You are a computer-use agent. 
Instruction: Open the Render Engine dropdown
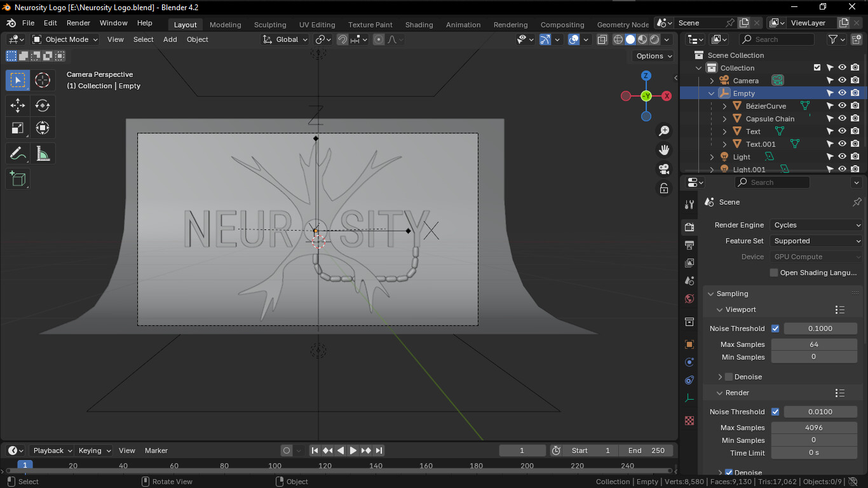(817, 225)
